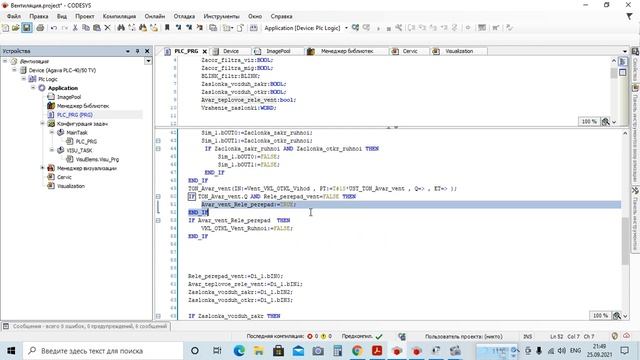Select Конфигурация задач tree item
The image size is (640, 360).
[x=82, y=124]
